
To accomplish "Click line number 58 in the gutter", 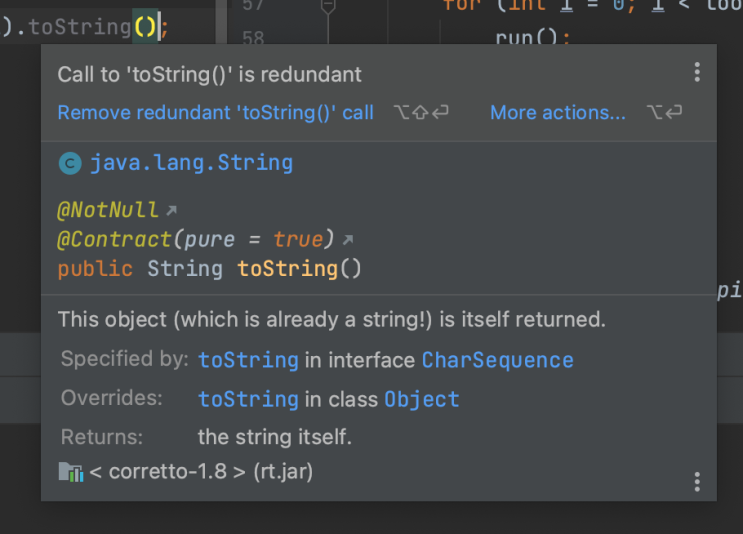I will tap(253, 37).
